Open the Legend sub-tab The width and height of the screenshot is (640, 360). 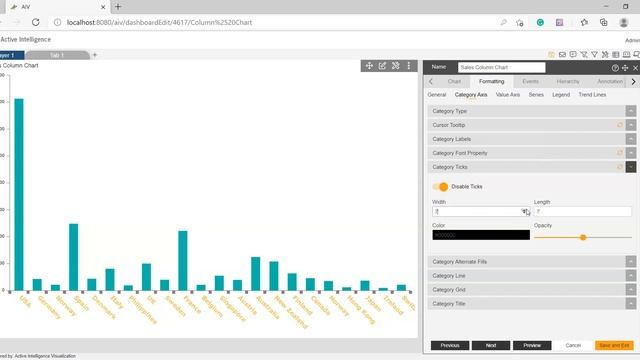561,95
